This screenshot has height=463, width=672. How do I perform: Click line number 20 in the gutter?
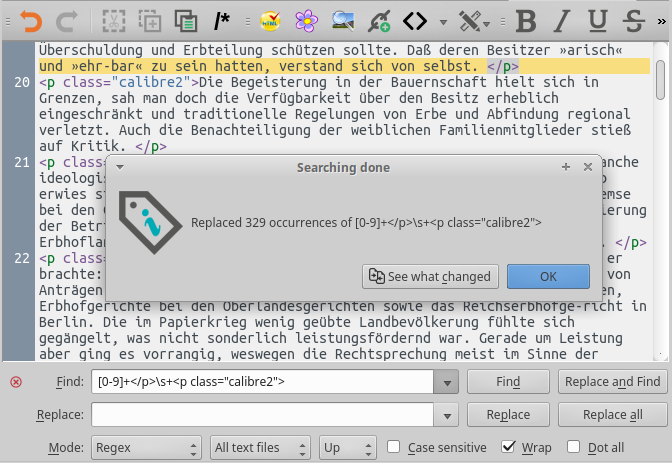click(x=22, y=82)
